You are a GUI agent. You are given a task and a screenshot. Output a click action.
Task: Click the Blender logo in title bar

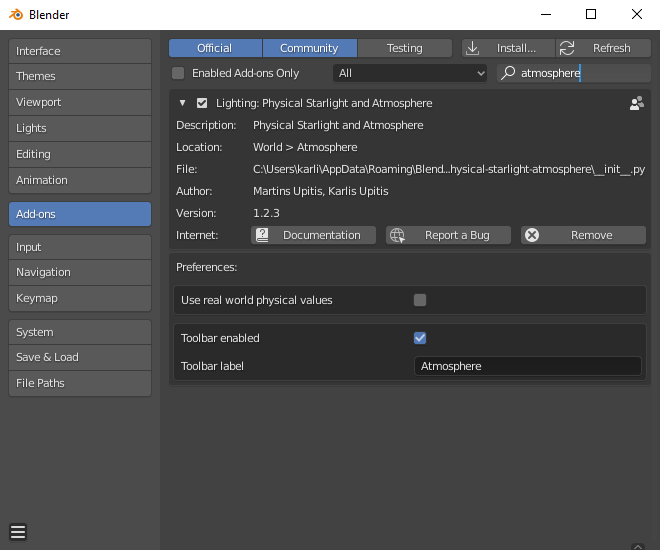pos(16,14)
